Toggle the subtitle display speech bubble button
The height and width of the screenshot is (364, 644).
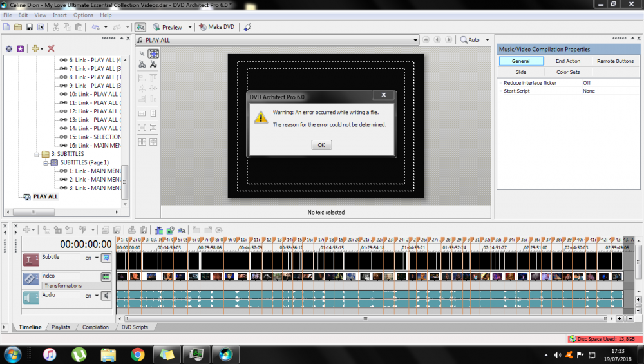[x=106, y=258]
